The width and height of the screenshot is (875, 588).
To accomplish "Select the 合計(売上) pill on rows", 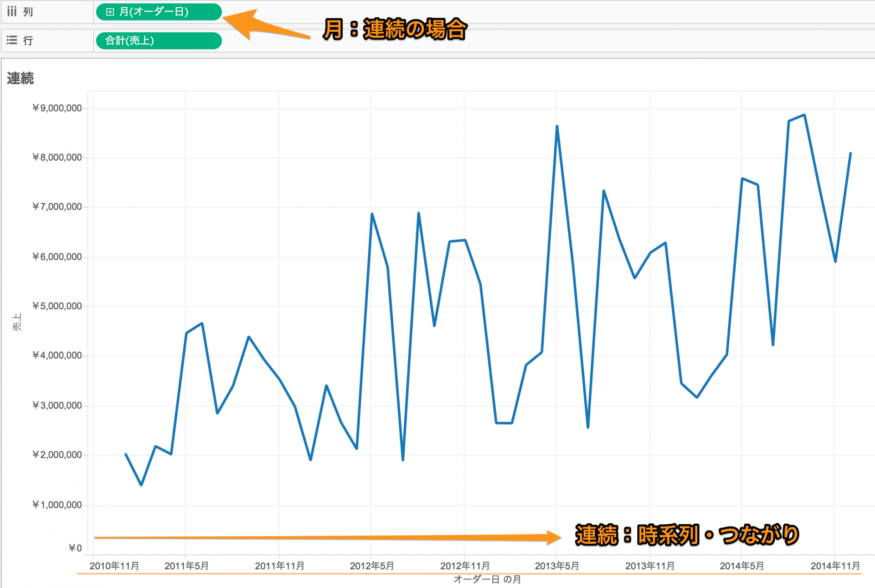I will click(x=159, y=41).
